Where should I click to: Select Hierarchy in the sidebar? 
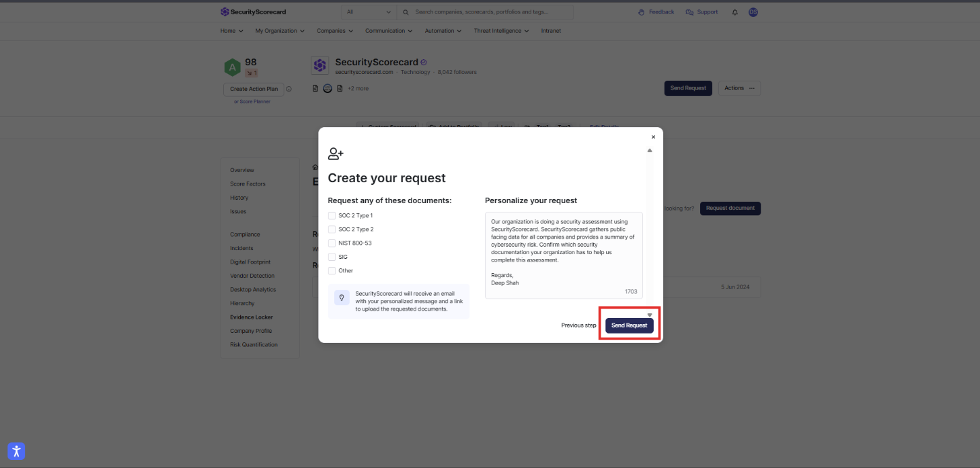click(x=242, y=303)
